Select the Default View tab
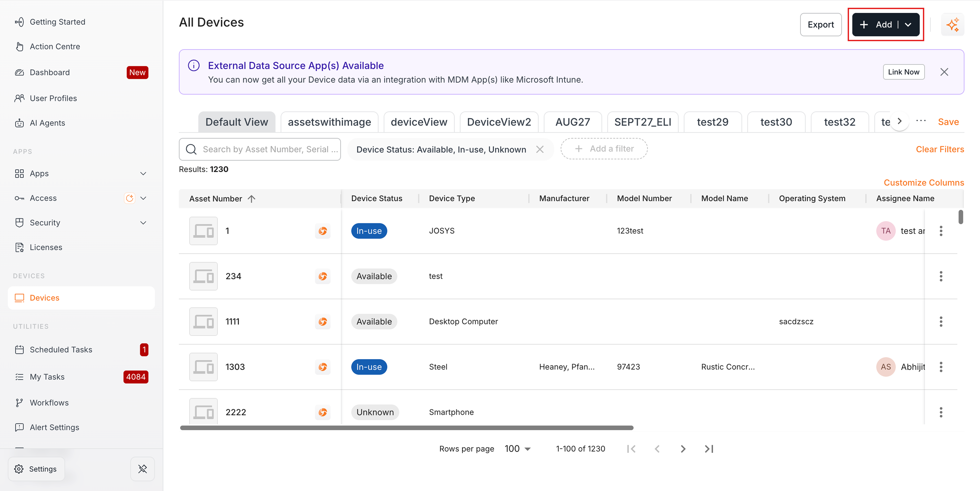Viewport: 980px width, 491px height. [x=237, y=122]
